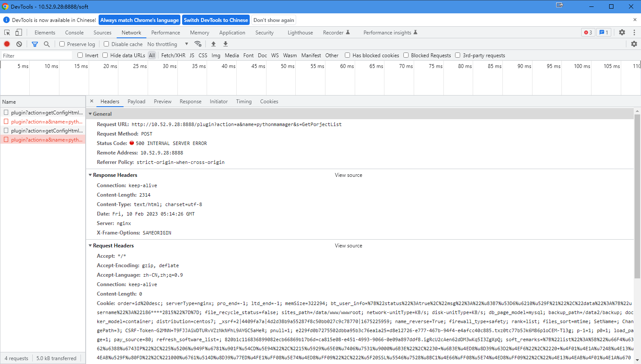
Task: Click the Request URL value text
Action: coord(237,124)
